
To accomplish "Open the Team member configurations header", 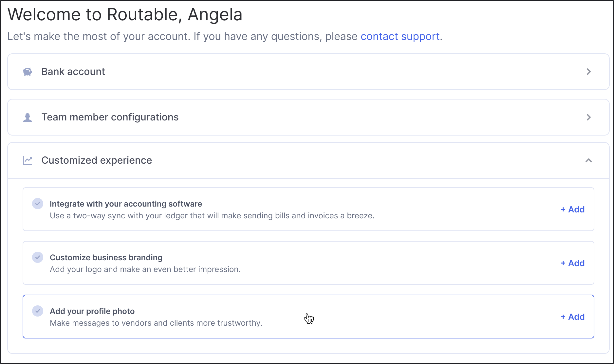I will pyautogui.click(x=308, y=117).
